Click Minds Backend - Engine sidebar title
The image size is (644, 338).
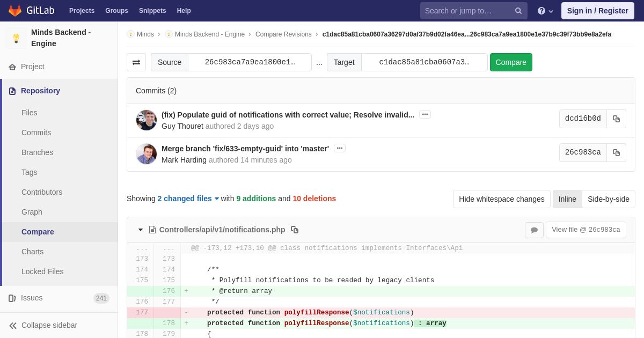point(61,38)
